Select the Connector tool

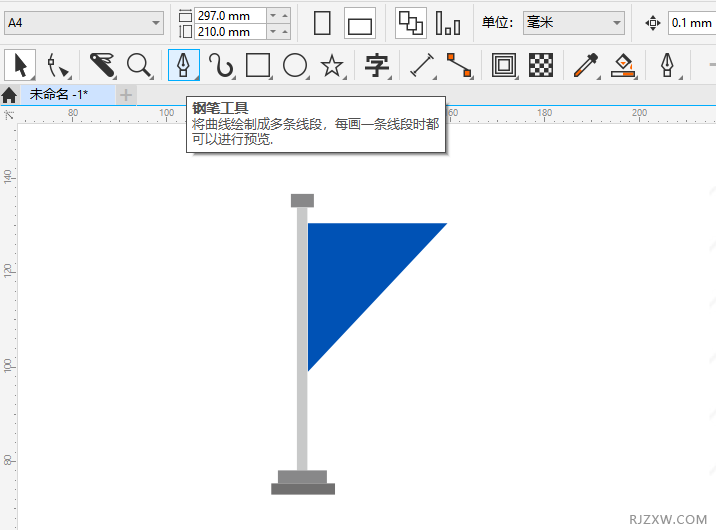tap(459, 65)
